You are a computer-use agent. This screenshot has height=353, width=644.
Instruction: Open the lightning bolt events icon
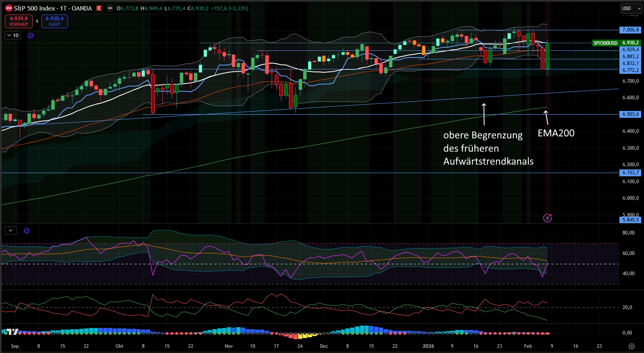[547, 218]
